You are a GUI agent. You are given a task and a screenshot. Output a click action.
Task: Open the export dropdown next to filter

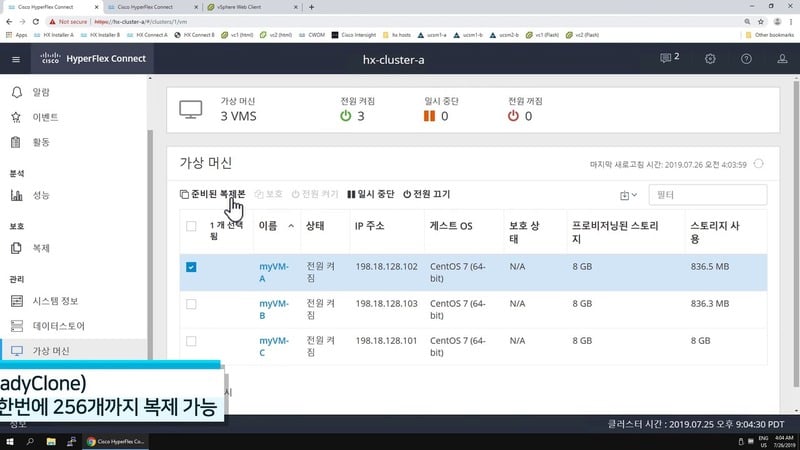coord(628,195)
